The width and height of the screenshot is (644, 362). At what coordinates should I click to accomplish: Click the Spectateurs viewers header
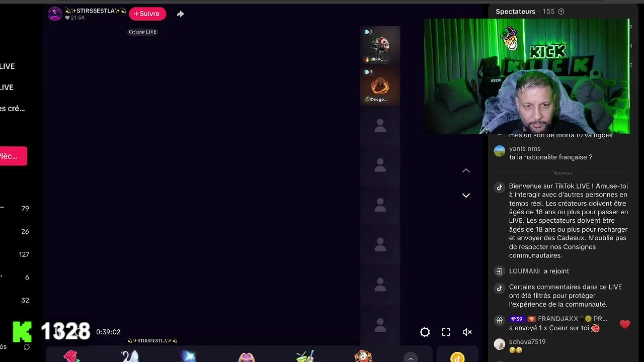[515, 12]
